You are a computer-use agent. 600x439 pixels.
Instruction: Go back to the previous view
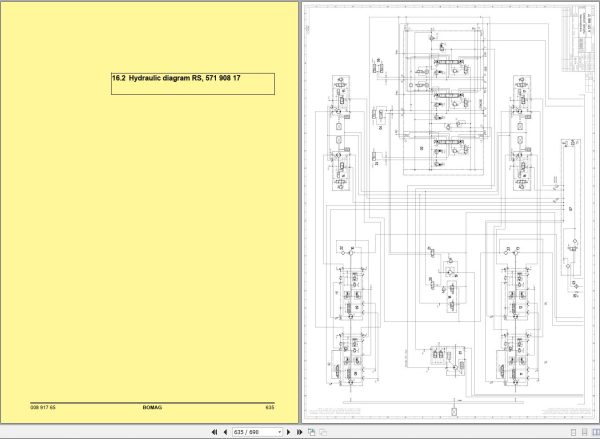311,432
